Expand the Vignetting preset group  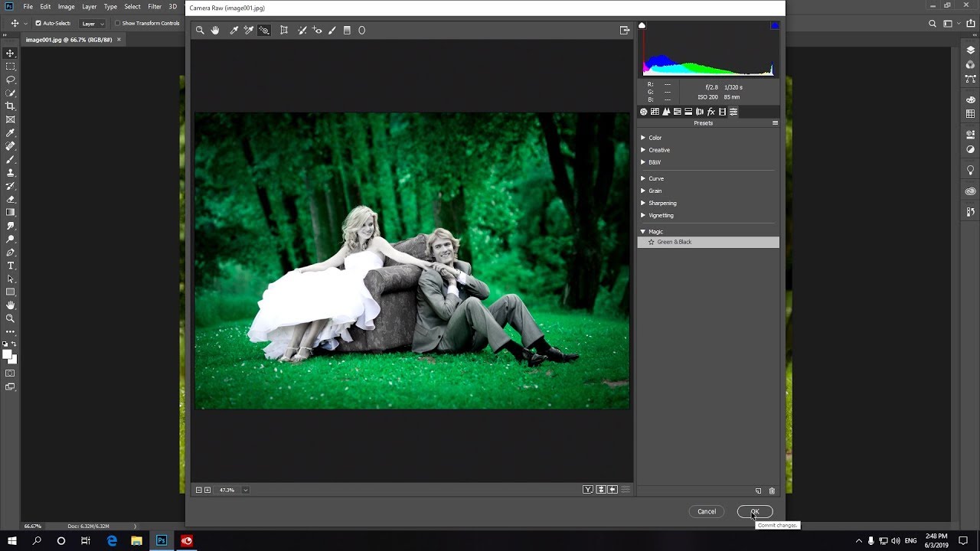[643, 215]
